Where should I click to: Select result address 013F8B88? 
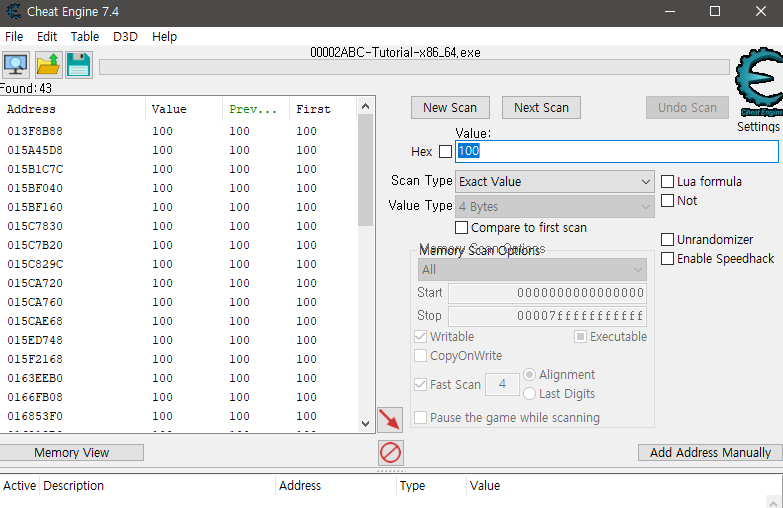(35, 131)
